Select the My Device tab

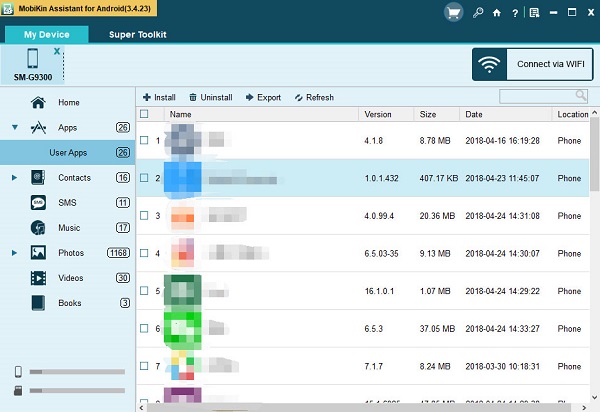tap(48, 34)
